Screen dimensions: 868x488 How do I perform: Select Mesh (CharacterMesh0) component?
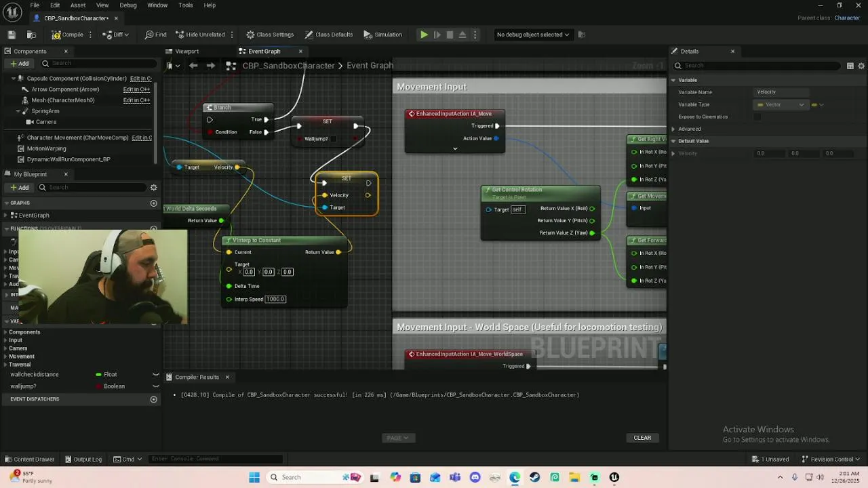pyautogui.click(x=62, y=100)
